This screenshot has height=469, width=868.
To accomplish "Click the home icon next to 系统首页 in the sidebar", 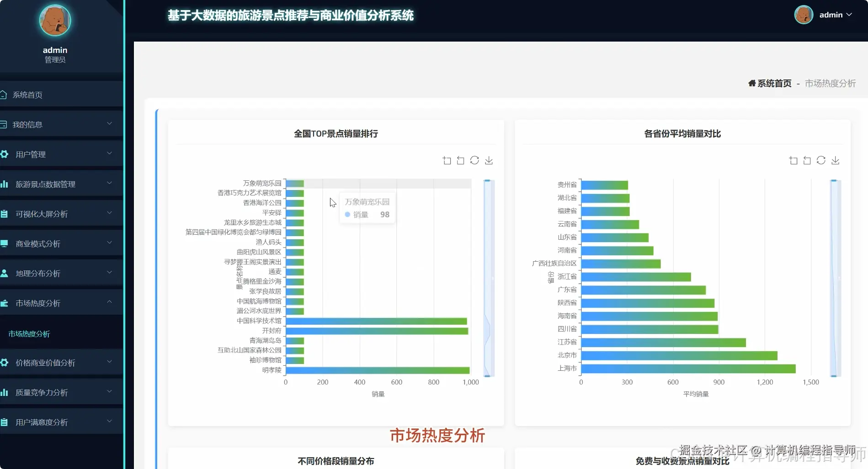I will (3, 95).
